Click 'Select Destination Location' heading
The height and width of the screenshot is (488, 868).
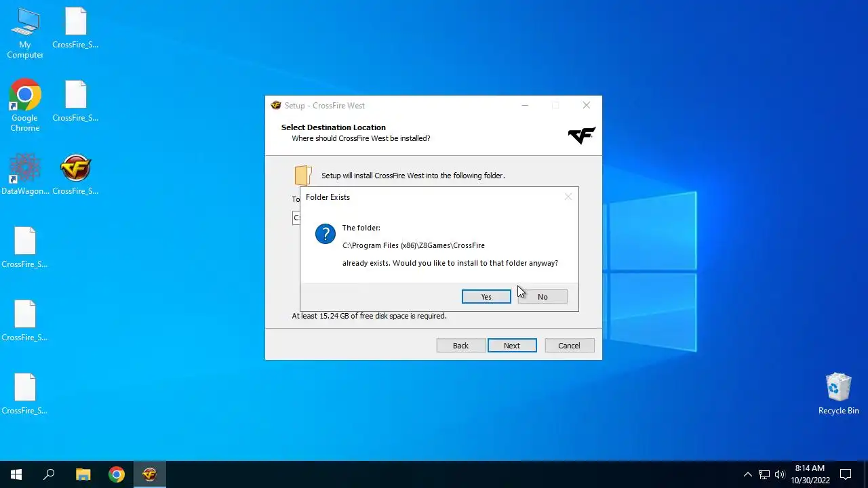[x=334, y=127]
